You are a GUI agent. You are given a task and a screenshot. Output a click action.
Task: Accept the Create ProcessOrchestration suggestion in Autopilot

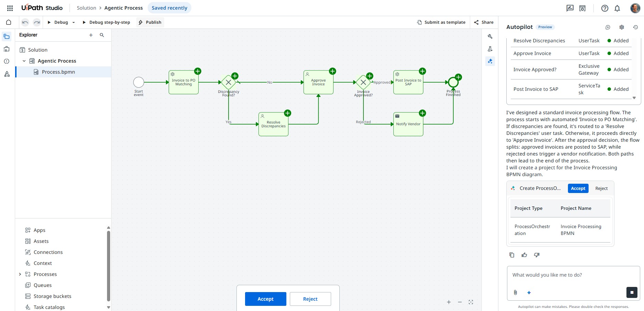pos(578,188)
